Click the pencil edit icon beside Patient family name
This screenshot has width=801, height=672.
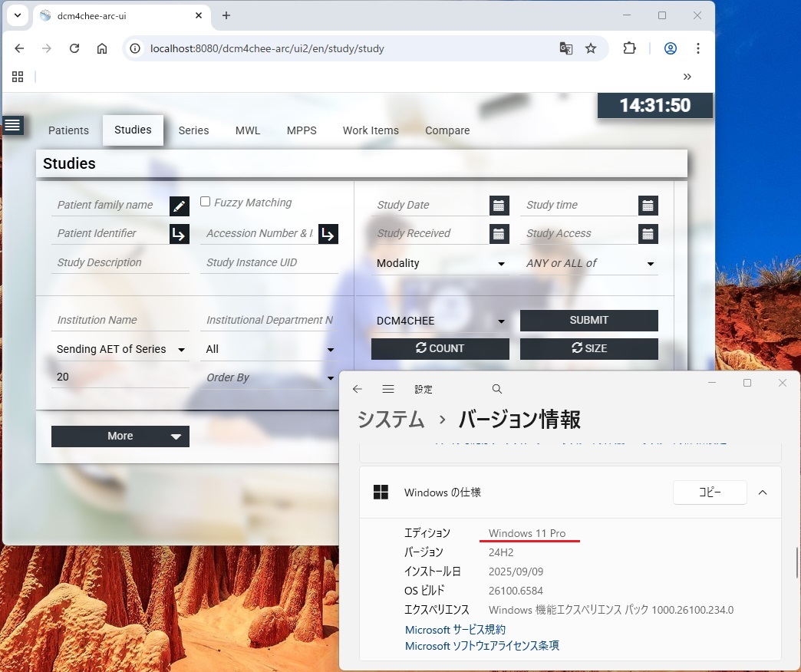[179, 205]
